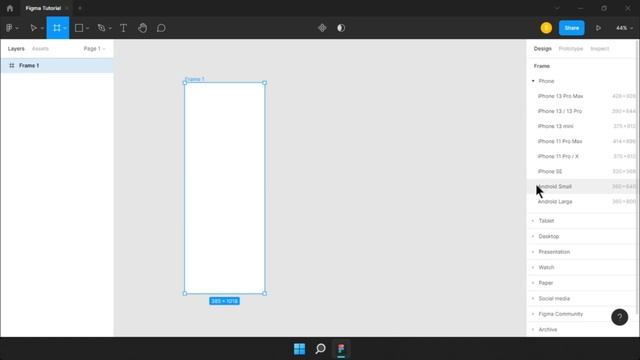Click the mask contrast icon in toolbar
The image size is (640, 360).
tap(341, 28)
